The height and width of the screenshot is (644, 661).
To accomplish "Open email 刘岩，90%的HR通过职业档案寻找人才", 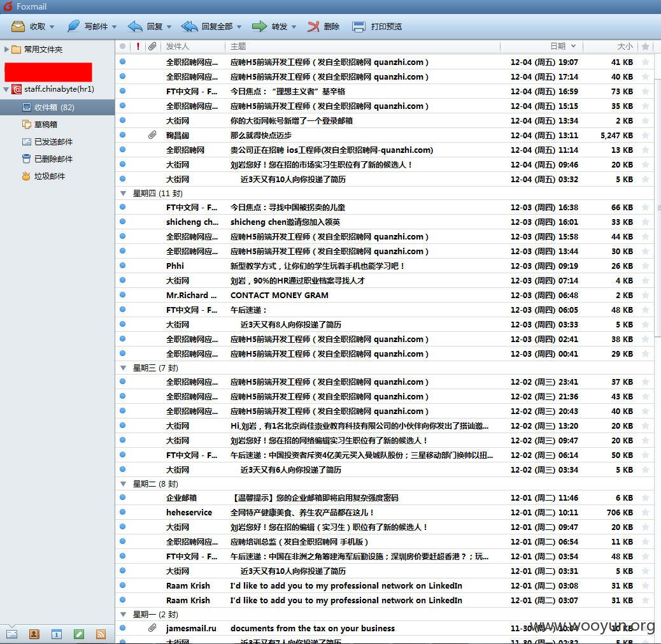I will (x=385, y=280).
